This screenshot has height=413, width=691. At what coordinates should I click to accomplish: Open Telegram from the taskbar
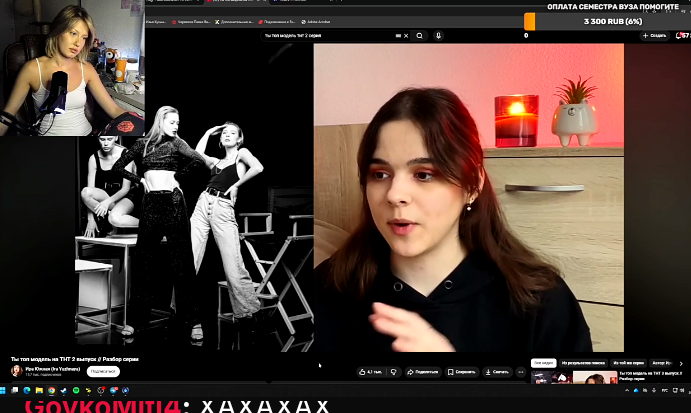114,390
